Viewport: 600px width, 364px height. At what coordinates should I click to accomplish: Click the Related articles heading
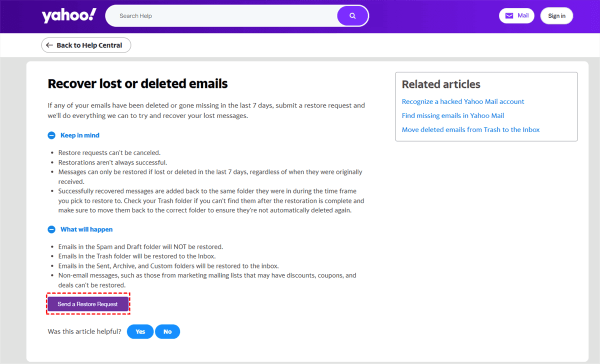pyautogui.click(x=441, y=84)
